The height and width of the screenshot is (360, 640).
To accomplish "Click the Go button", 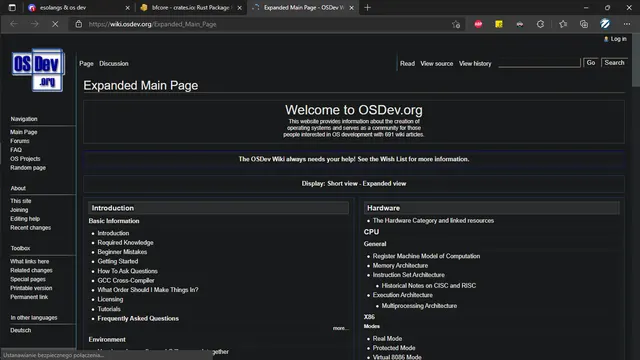I will tap(591, 63).
